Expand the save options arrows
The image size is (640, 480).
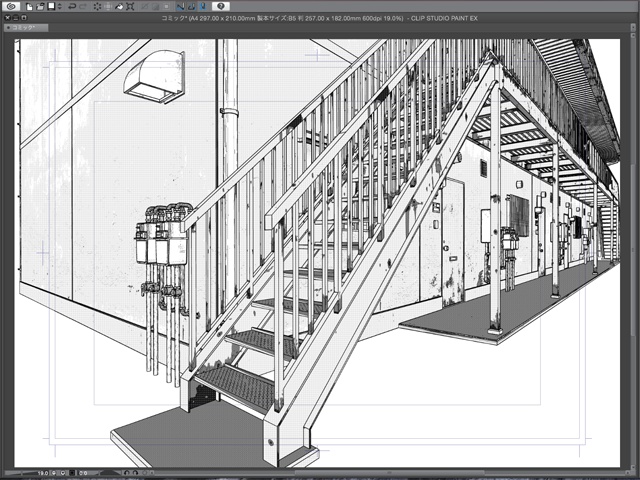(x=60, y=7)
